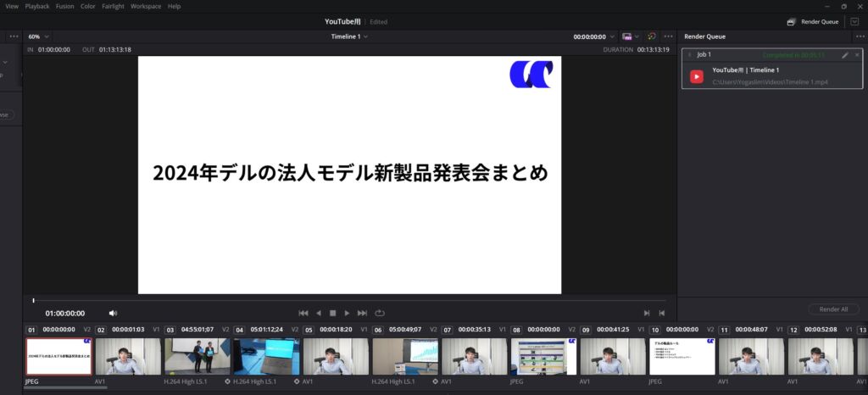
Task: Select clip 02 thumbnail
Action: point(128,356)
